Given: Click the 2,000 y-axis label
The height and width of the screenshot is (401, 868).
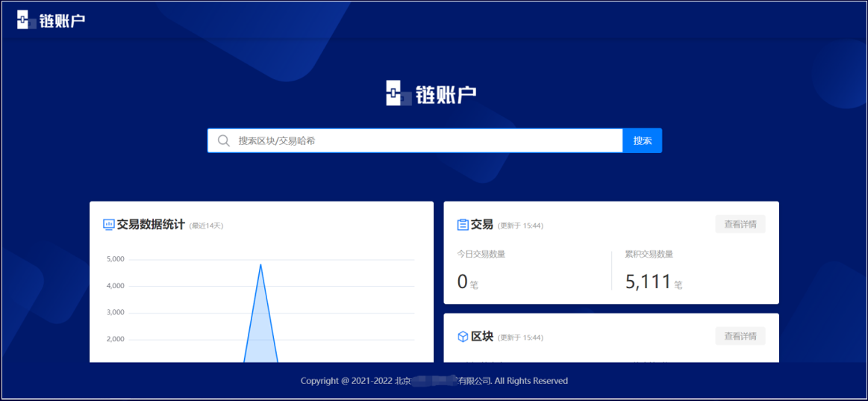Looking at the screenshot, I should 115,340.
